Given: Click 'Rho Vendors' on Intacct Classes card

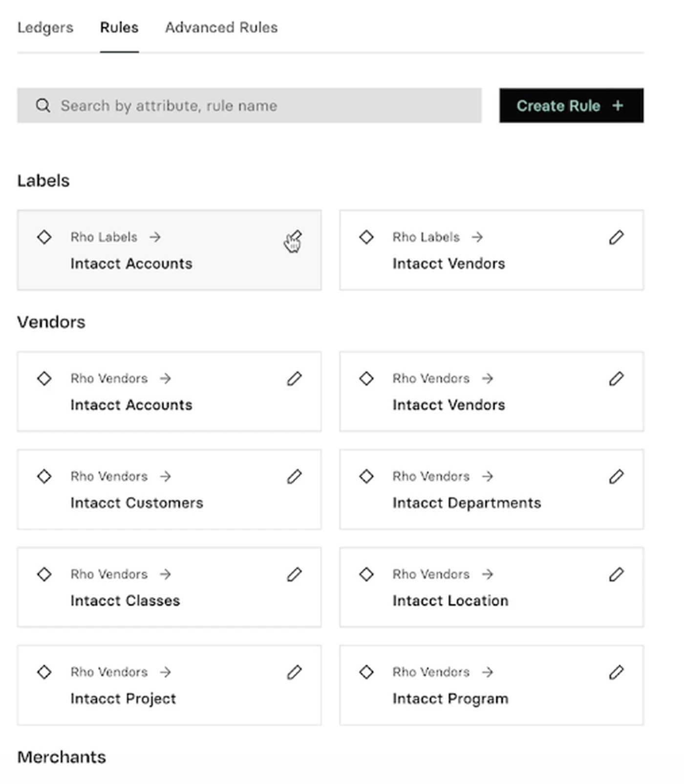Looking at the screenshot, I should coord(109,574).
